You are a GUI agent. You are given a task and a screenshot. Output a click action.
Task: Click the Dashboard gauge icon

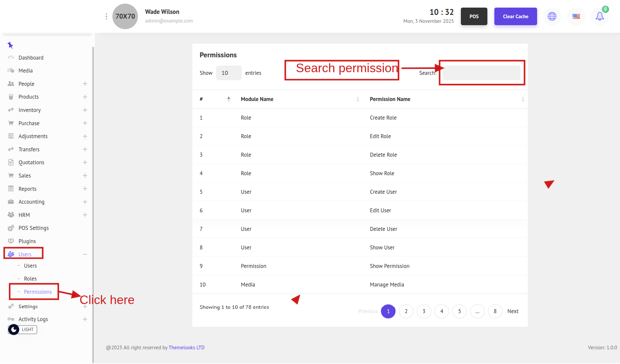[11, 58]
